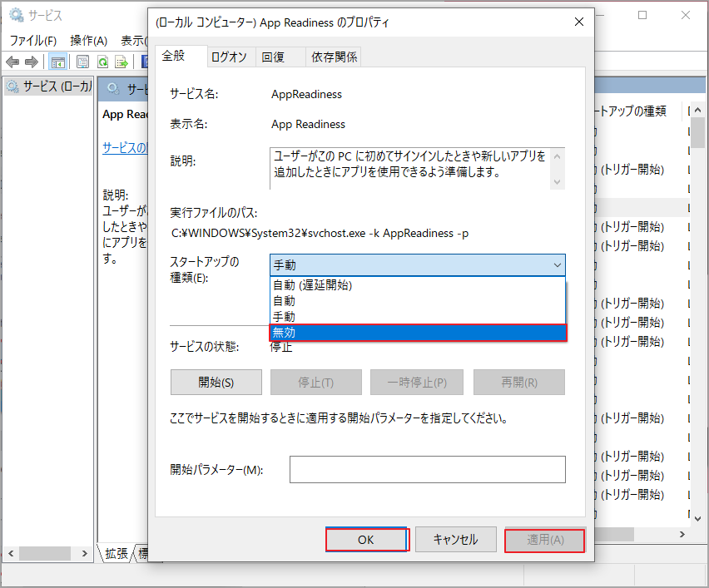Screen dimensions: 709x588
Task: Click the green Refresh toolbar icon
Action: 103,62
